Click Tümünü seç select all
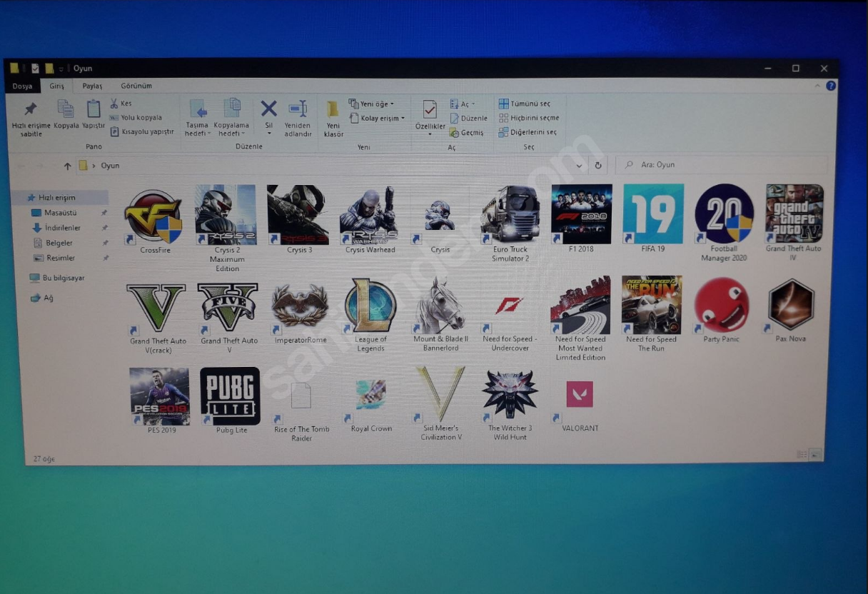This screenshot has height=594, width=868. (x=525, y=104)
